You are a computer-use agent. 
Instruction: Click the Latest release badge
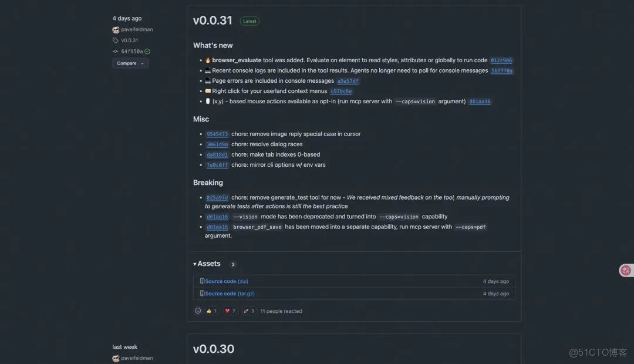coord(249,21)
